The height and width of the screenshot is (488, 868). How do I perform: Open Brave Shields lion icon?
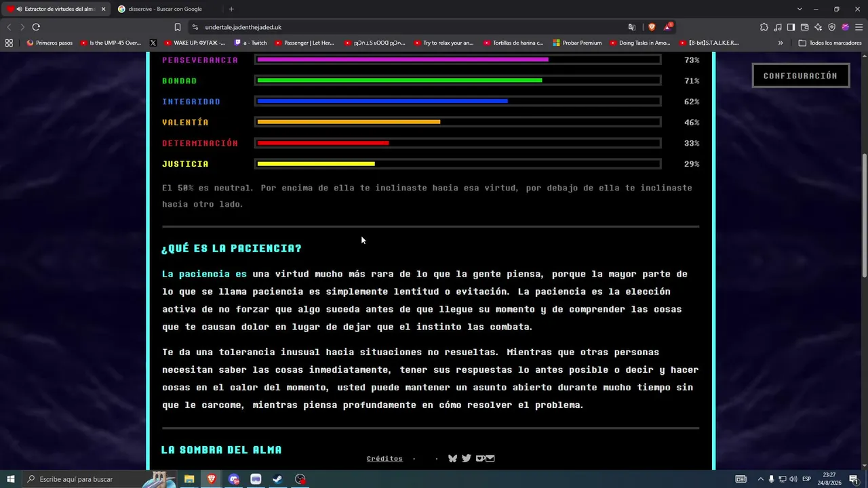pyautogui.click(x=652, y=27)
